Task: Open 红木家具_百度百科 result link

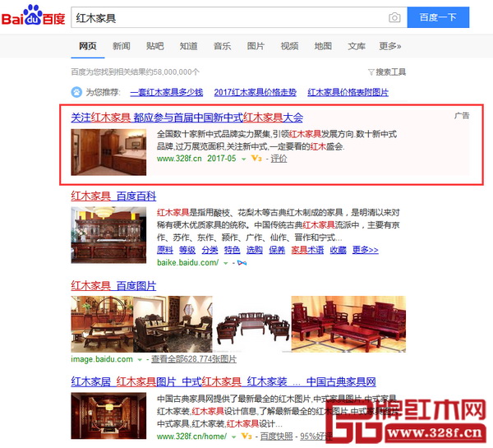Action: (113, 196)
